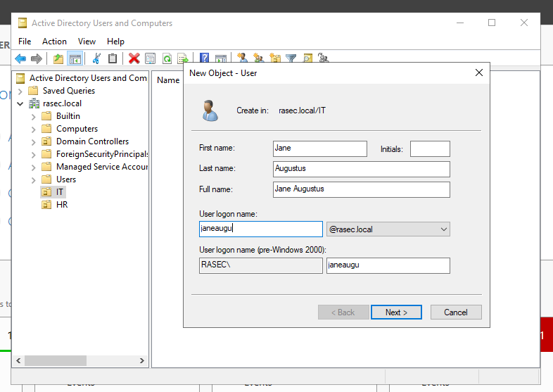Click the Name column header
Image resolution: width=553 pixels, height=392 pixels.
point(168,80)
